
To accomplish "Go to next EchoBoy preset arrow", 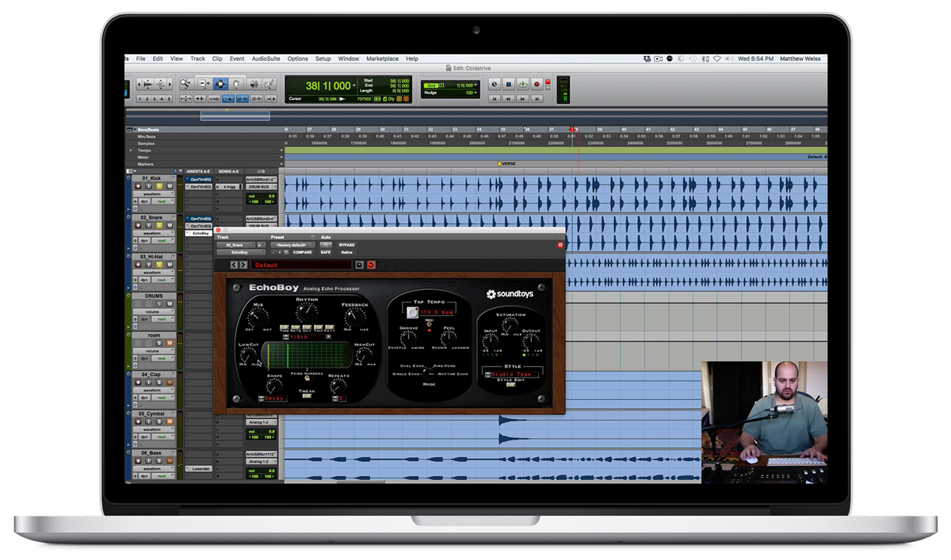I will 243,265.
